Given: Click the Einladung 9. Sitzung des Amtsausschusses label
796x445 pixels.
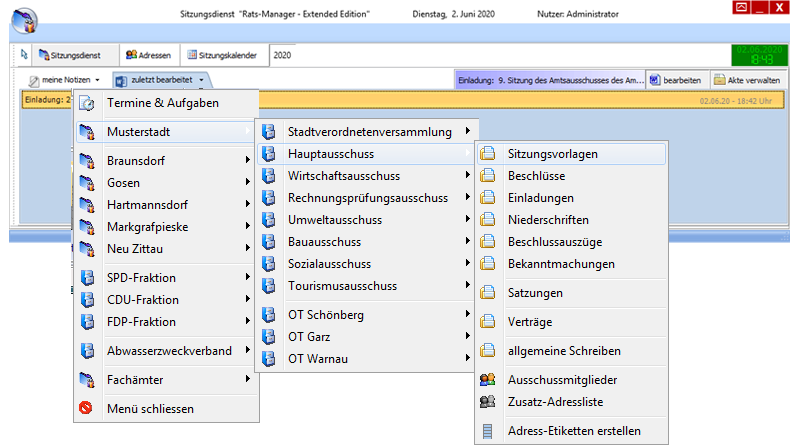Looking at the screenshot, I should pyautogui.click(x=550, y=80).
